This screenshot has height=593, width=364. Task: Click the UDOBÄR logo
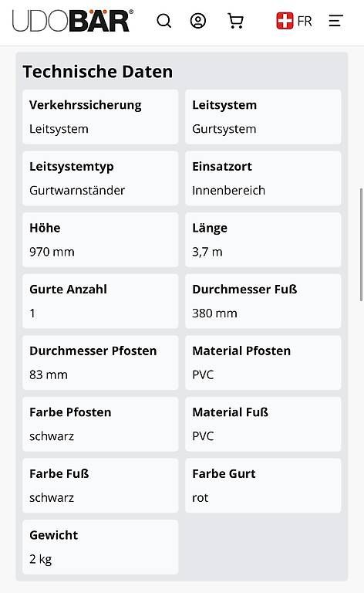[72, 20]
